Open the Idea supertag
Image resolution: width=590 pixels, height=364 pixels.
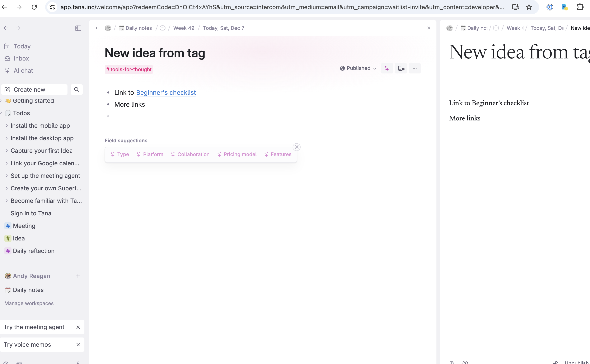click(x=19, y=238)
